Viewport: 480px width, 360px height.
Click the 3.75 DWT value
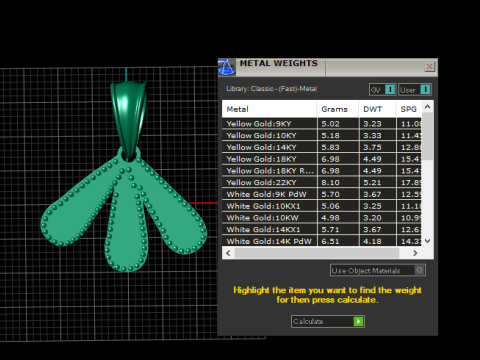coord(372,147)
